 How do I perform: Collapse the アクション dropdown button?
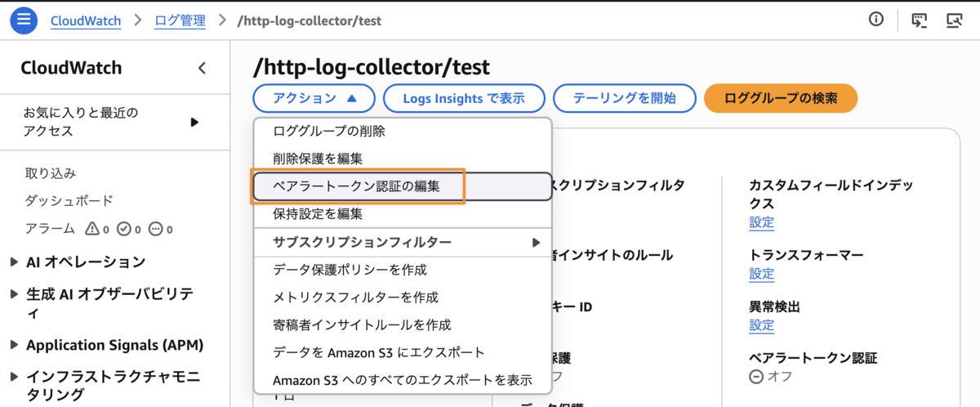click(314, 98)
